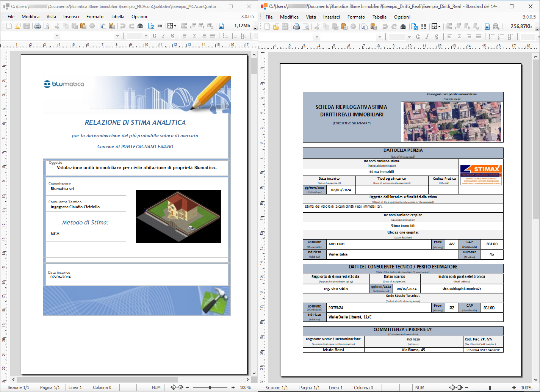The image size is (540, 392).
Task: Click the zoom slider in the right window status bar
Action: coord(490,387)
